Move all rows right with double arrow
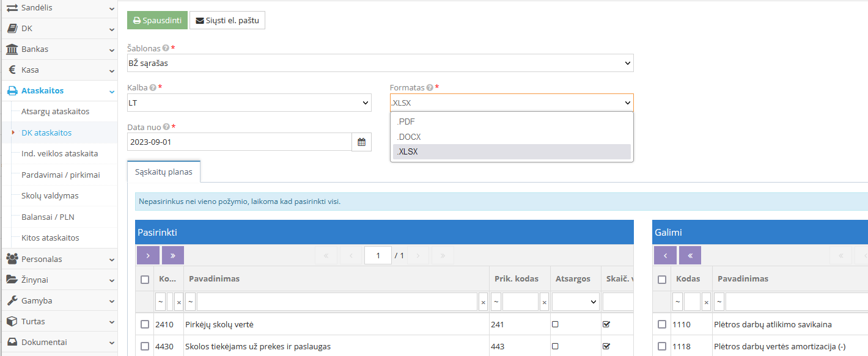The width and height of the screenshot is (868, 356). point(172,255)
